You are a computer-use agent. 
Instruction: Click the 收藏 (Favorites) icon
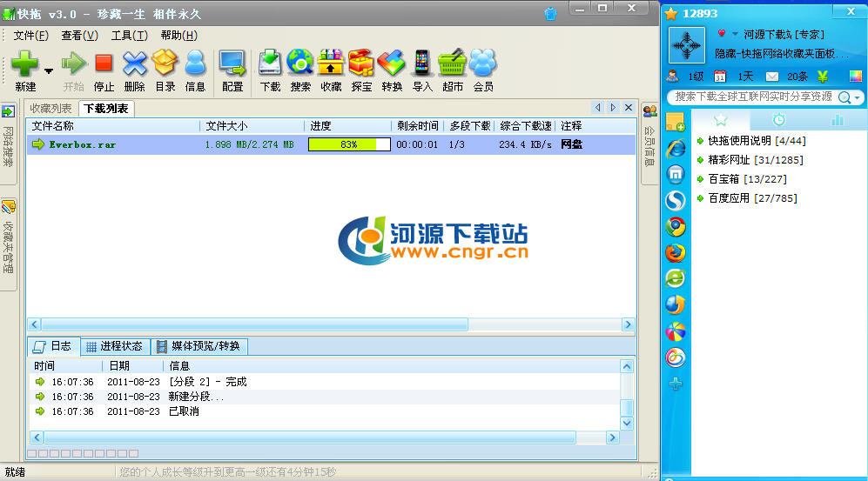point(331,62)
